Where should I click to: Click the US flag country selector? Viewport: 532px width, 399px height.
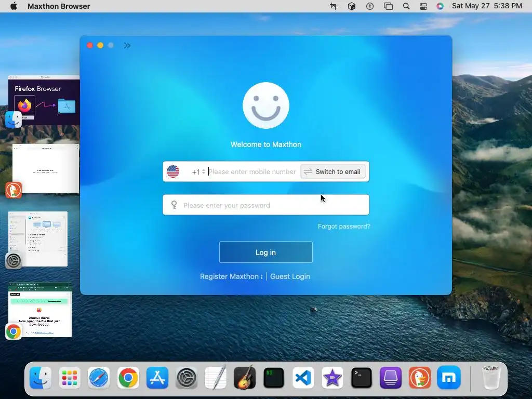pyautogui.click(x=173, y=171)
